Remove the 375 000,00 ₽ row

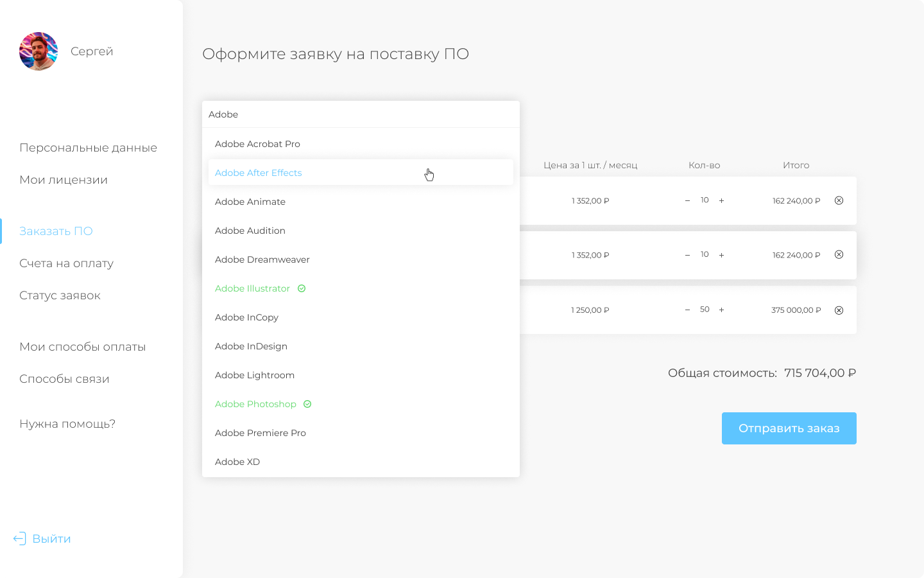(839, 310)
